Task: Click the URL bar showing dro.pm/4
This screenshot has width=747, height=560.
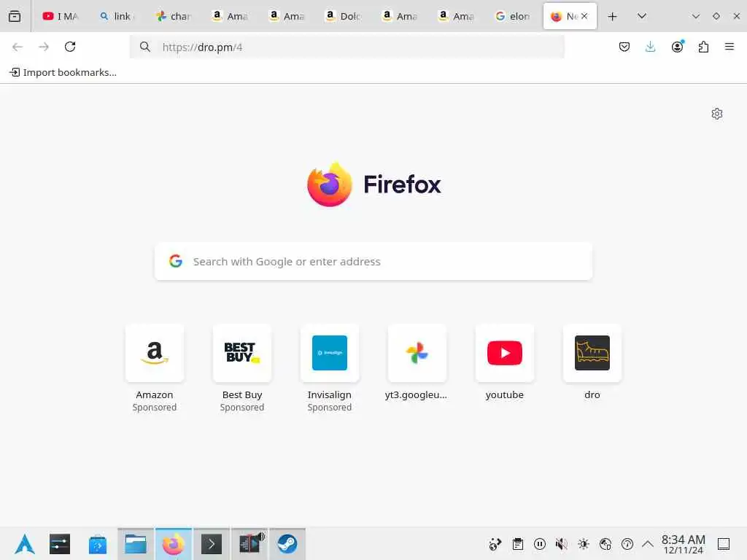Action: [347, 47]
